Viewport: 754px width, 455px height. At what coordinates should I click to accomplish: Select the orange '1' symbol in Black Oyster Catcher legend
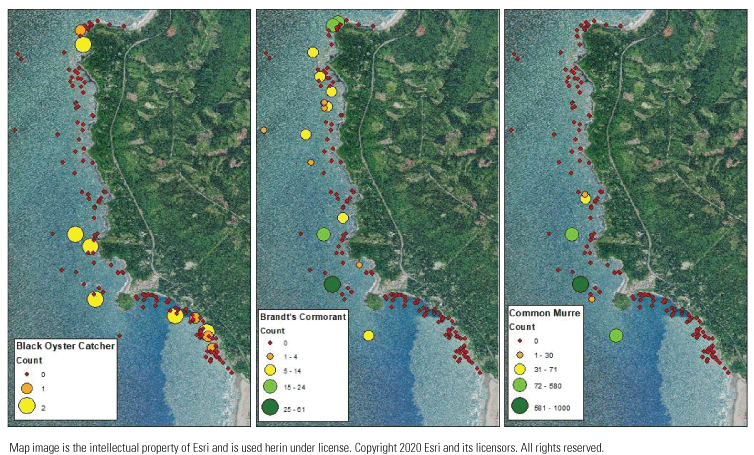tap(27, 388)
